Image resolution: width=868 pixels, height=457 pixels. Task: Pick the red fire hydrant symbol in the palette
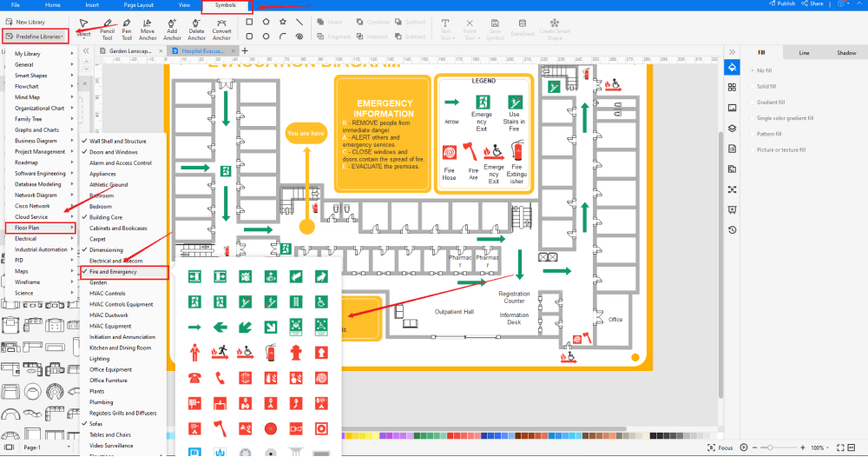296,353
